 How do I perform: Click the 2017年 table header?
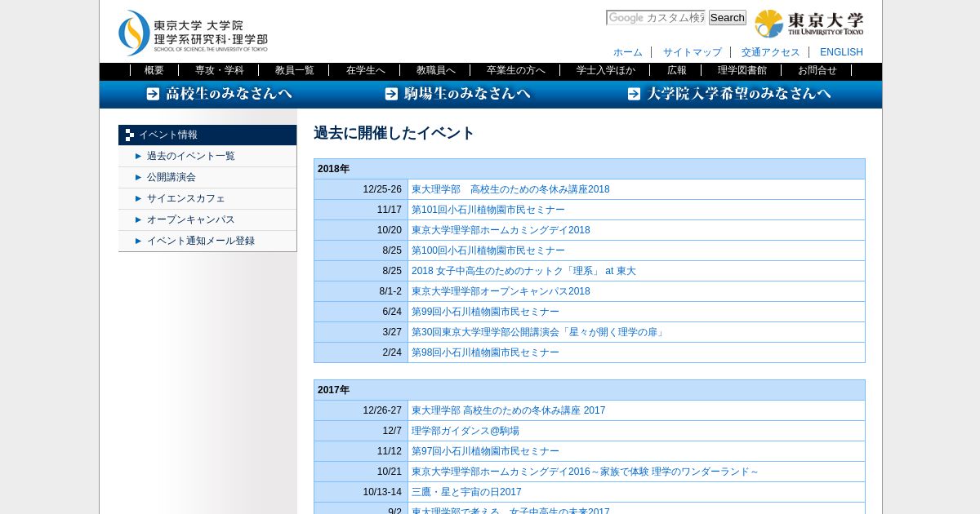point(590,390)
